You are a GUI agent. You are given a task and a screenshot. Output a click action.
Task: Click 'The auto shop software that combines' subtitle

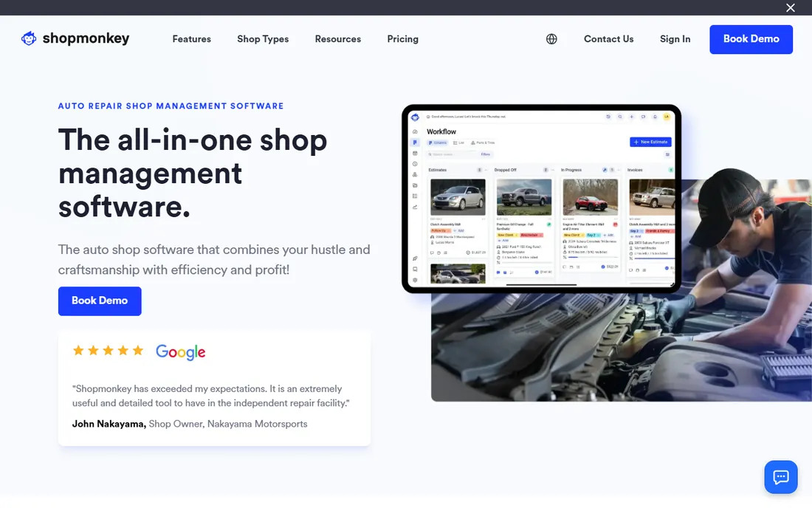[x=214, y=259]
